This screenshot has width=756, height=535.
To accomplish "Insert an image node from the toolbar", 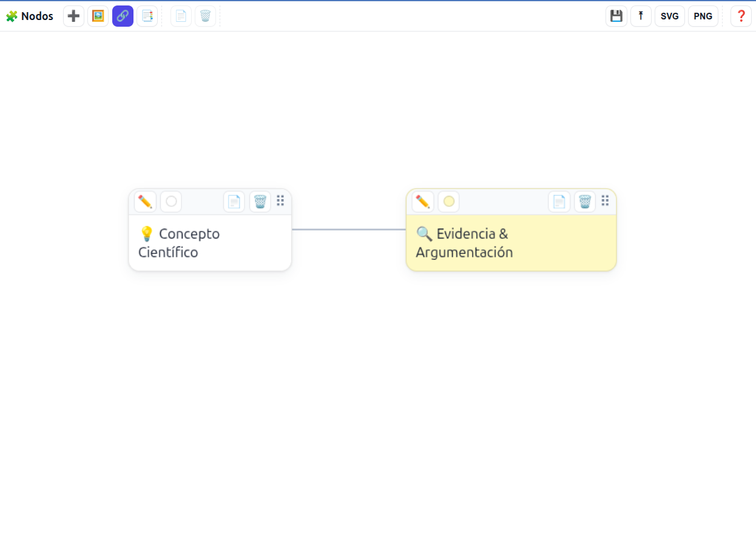I will click(98, 16).
